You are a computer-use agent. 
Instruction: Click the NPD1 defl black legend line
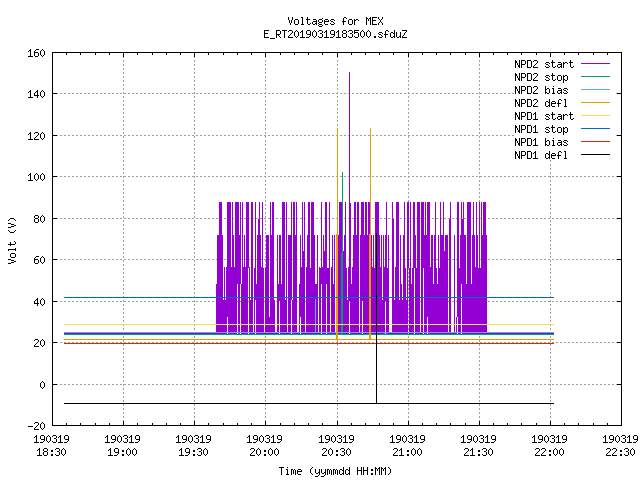tap(595, 155)
